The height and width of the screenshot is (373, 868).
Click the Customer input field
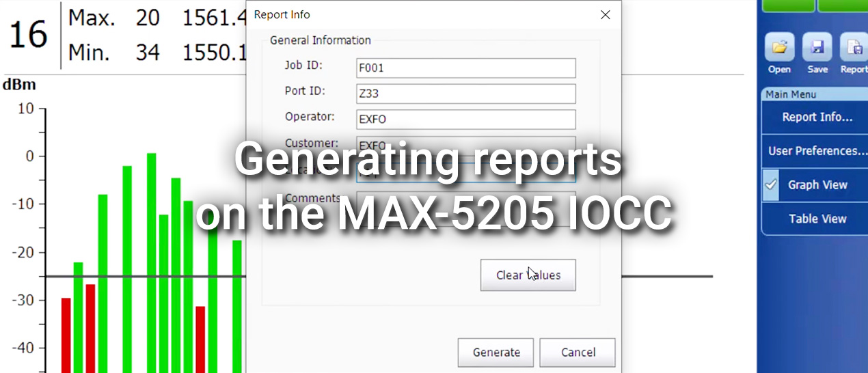466,145
